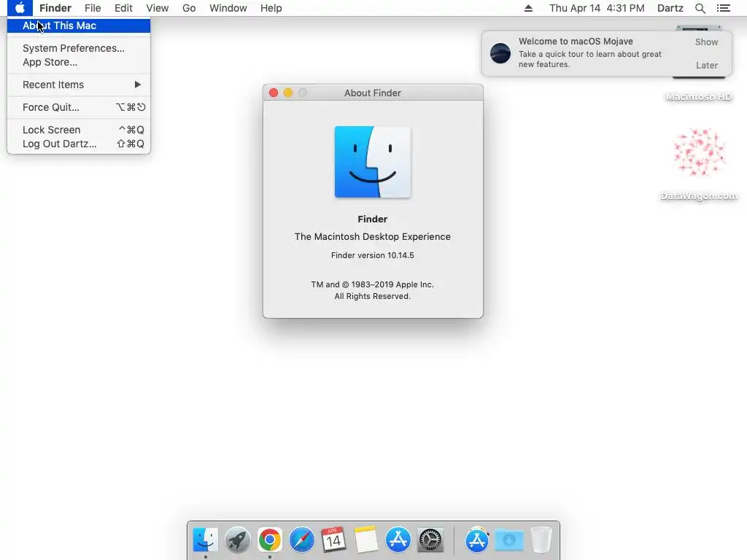The height and width of the screenshot is (560, 747).
Task: Open Notification Center list icon
Action: tap(723, 8)
